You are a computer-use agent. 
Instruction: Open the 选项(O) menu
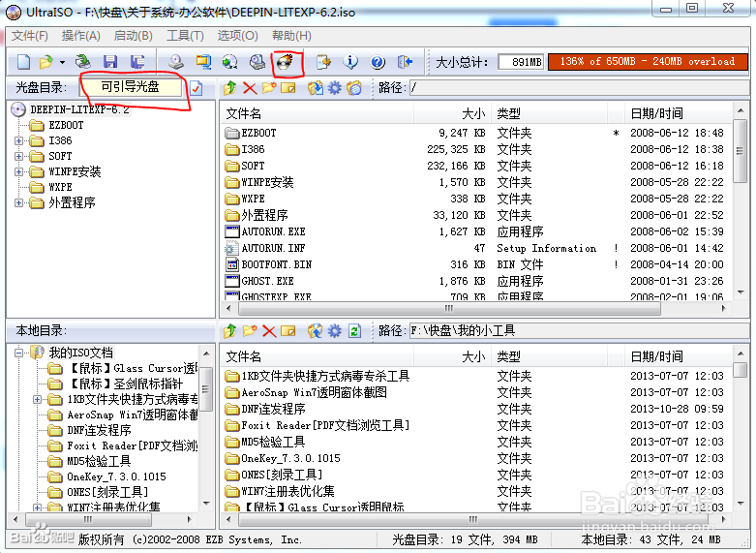coord(238,36)
